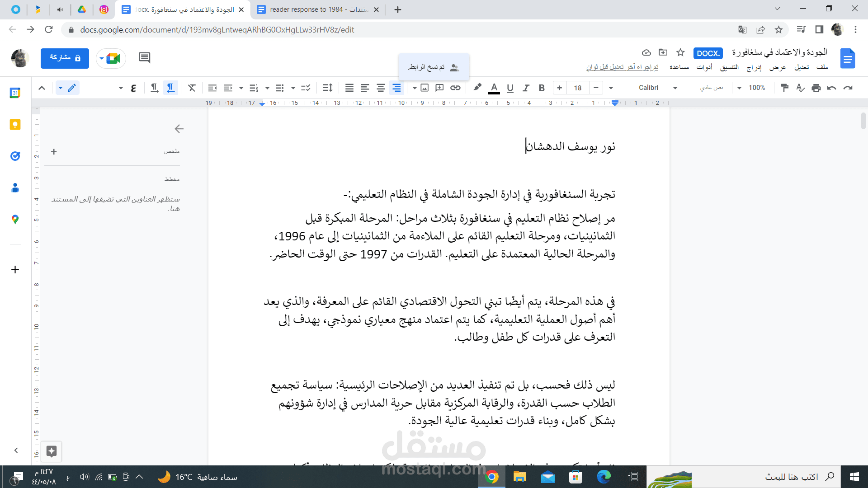The height and width of the screenshot is (488, 868).
Task: Apply numbered list formatting
Action: pos(254,88)
